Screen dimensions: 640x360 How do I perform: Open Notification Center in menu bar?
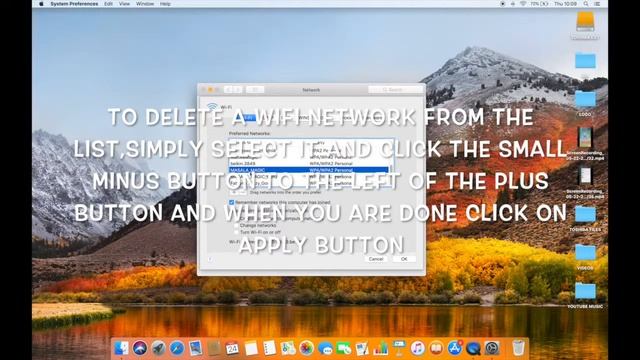tap(597, 4)
